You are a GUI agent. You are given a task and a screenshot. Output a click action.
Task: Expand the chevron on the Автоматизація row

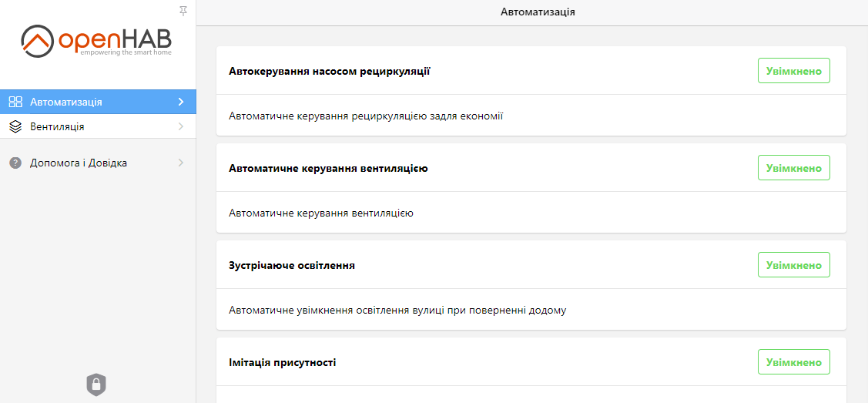181,102
